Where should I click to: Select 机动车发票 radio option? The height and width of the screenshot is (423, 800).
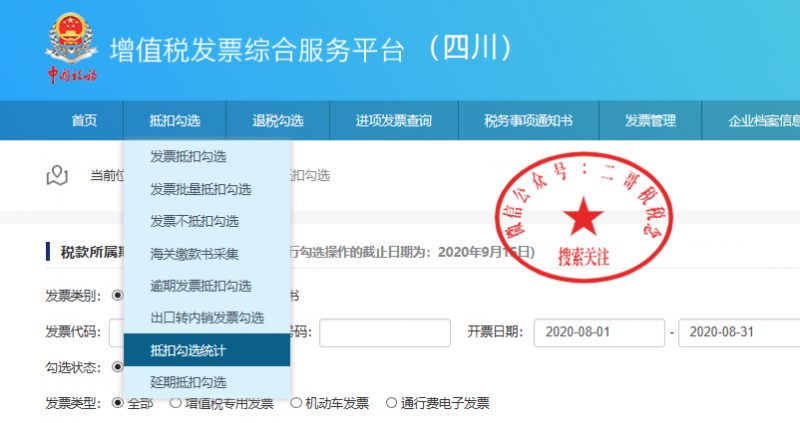tap(296, 404)
